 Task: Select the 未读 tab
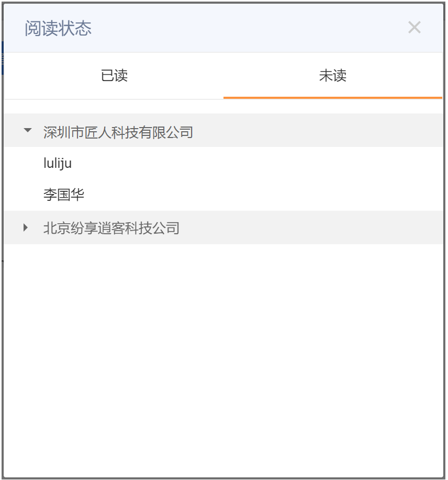click(333, 76)
